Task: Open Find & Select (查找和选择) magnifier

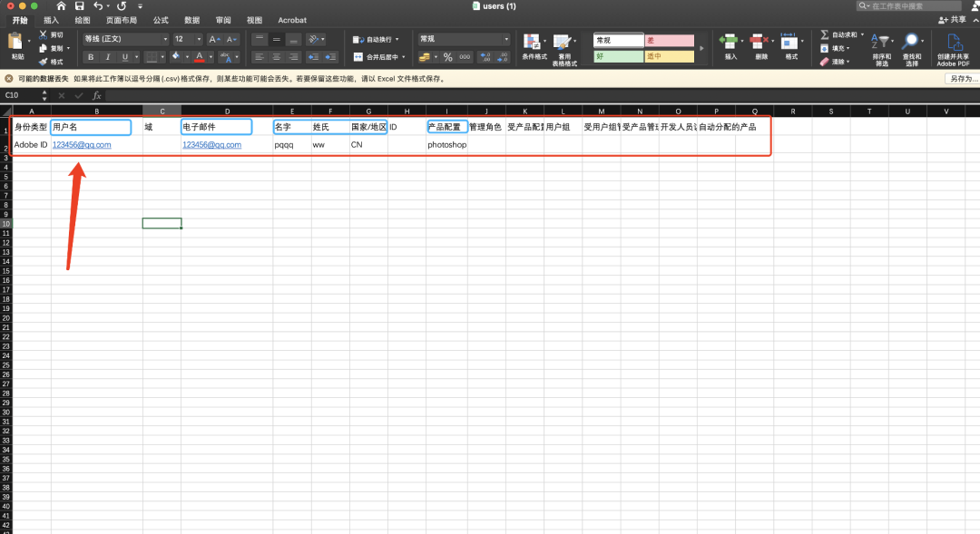Action: [x=911, y=42]
